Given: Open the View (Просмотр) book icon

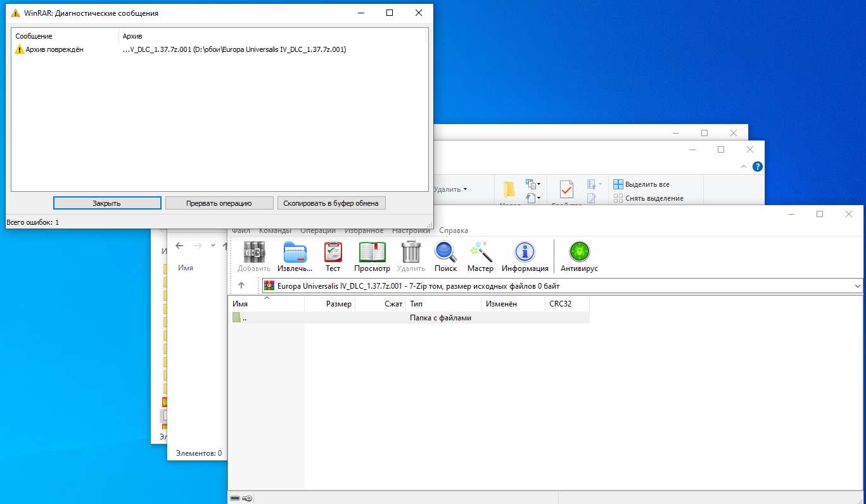Looking at the screenshot, I should point(373,252).
